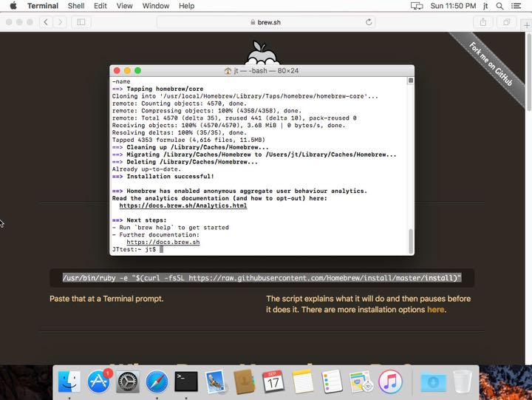Open Terminal from the Dock

point(186,382)
